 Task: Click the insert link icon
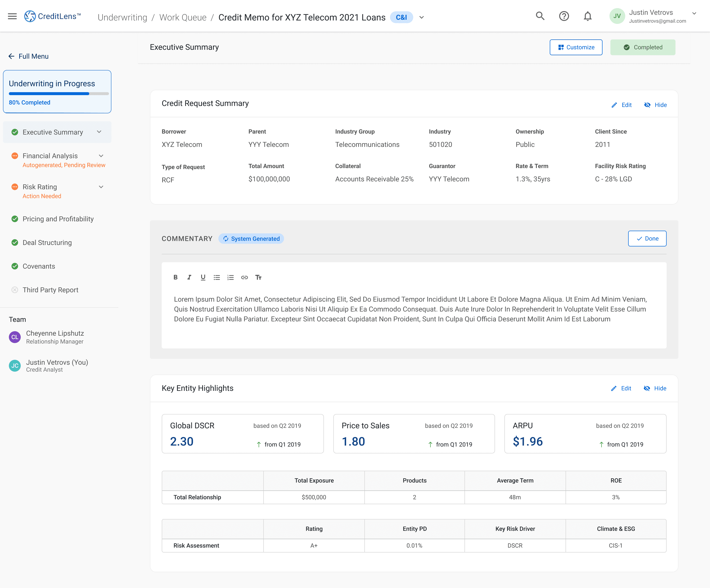[x=245, y=277]
